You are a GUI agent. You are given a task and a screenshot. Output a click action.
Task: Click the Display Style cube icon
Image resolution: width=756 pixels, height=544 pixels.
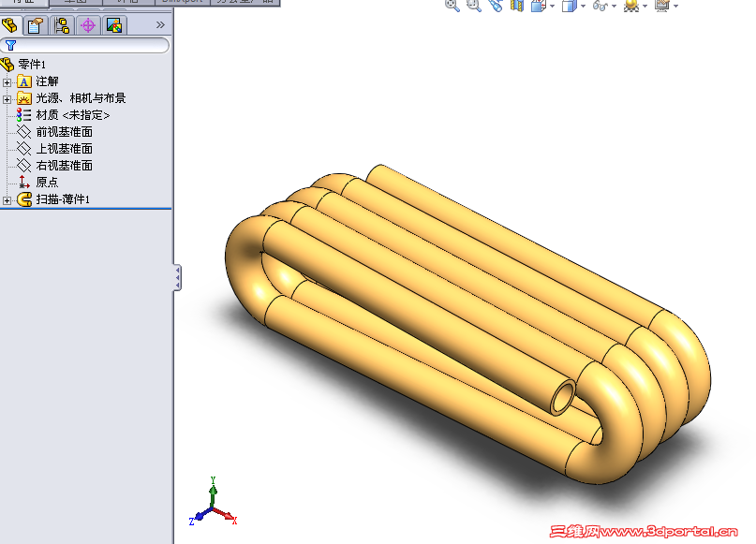pyautogui.click(x=569, y=6)
